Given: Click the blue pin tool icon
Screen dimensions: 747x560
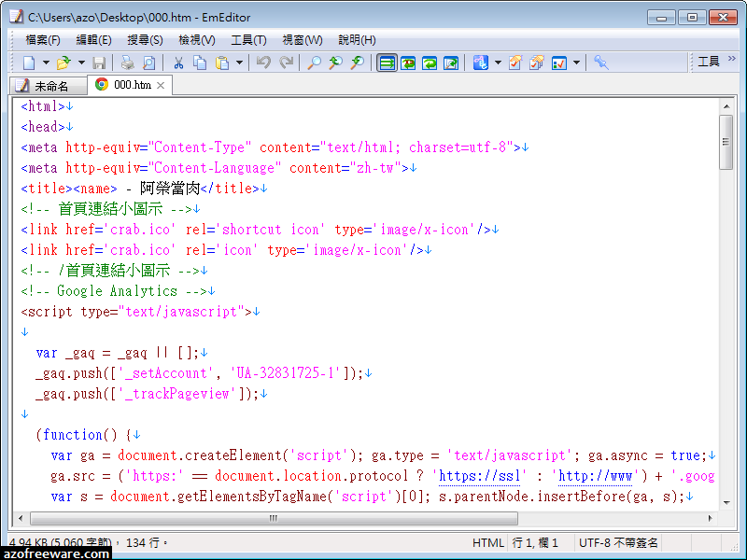Looking at the screenshot, I should [x=601, y=63].
